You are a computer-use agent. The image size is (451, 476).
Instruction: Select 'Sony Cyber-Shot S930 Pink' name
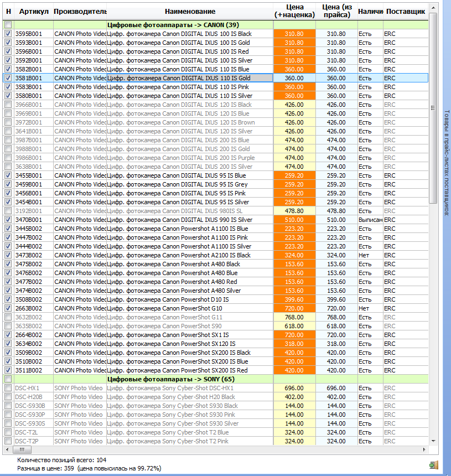pos(190,415)
